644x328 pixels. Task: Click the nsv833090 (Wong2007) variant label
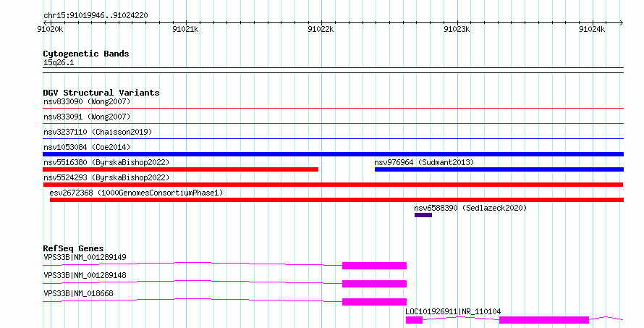point(87,101)
